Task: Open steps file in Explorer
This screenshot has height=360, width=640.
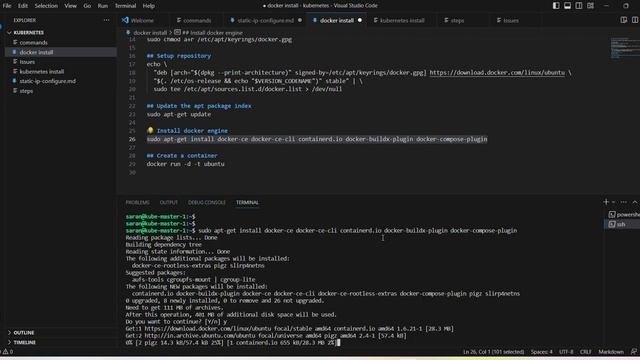Action: [26, 91]
